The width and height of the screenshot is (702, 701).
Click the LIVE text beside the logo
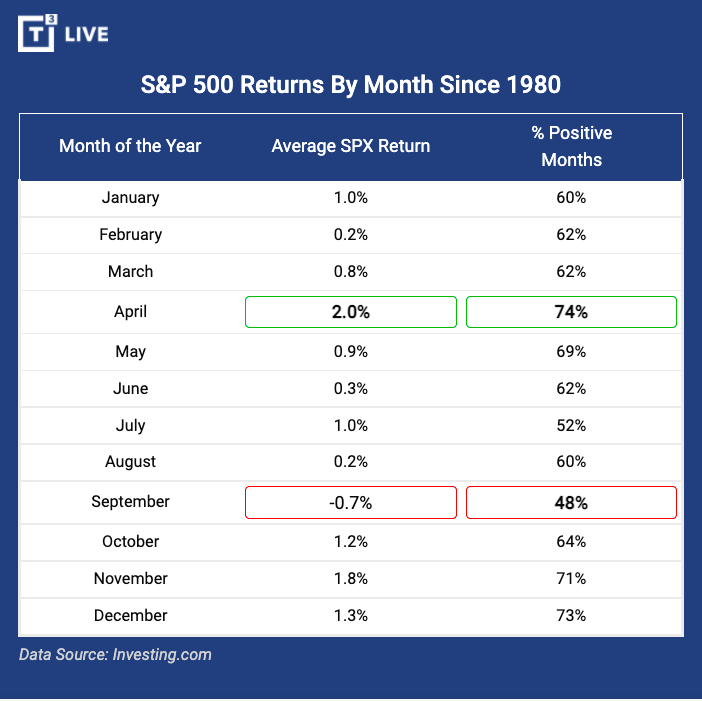86,35
